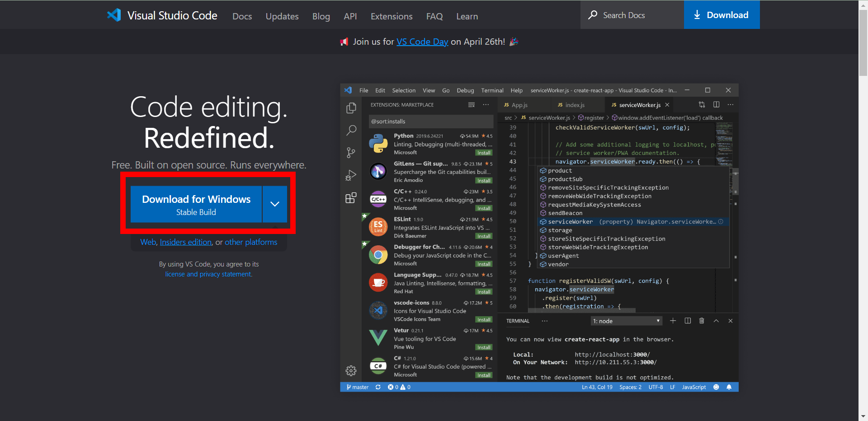Click the JavaScript language mode in the status bar

694,387
